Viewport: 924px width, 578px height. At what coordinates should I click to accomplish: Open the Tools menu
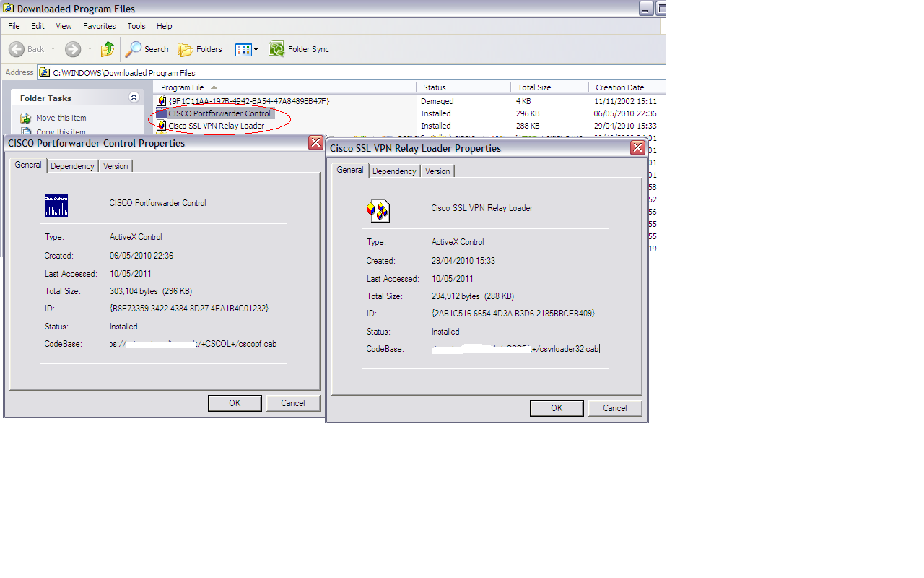[x=136, y=26]
